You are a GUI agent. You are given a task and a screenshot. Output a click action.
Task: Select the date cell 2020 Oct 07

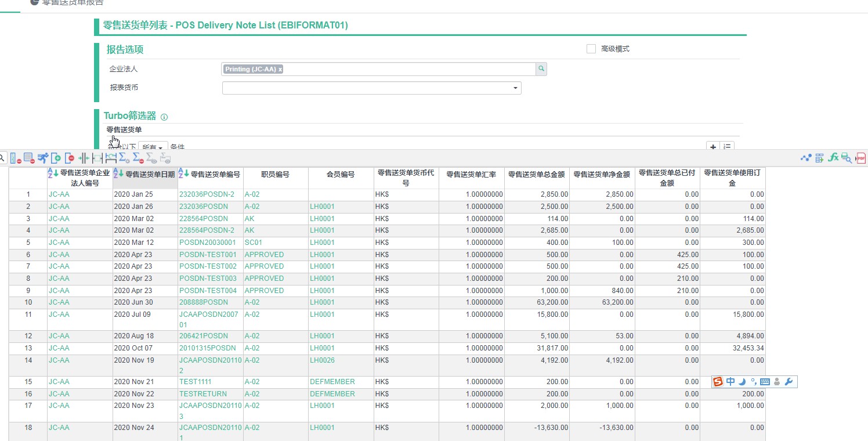point(145,348)
